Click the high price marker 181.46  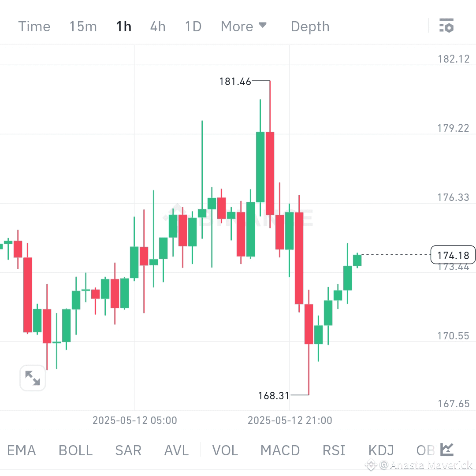(x=235, y=81)
